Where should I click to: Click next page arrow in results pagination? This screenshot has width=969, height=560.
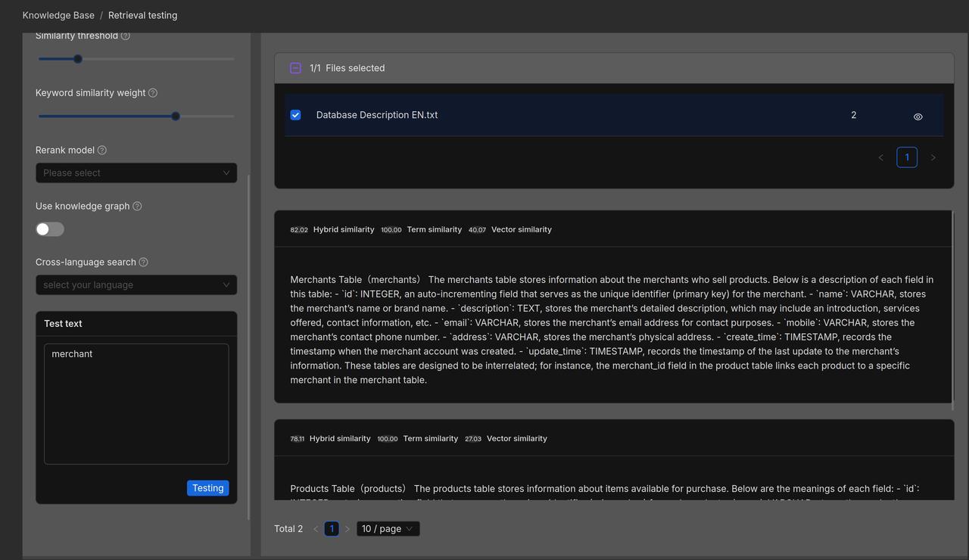point(347,529)
